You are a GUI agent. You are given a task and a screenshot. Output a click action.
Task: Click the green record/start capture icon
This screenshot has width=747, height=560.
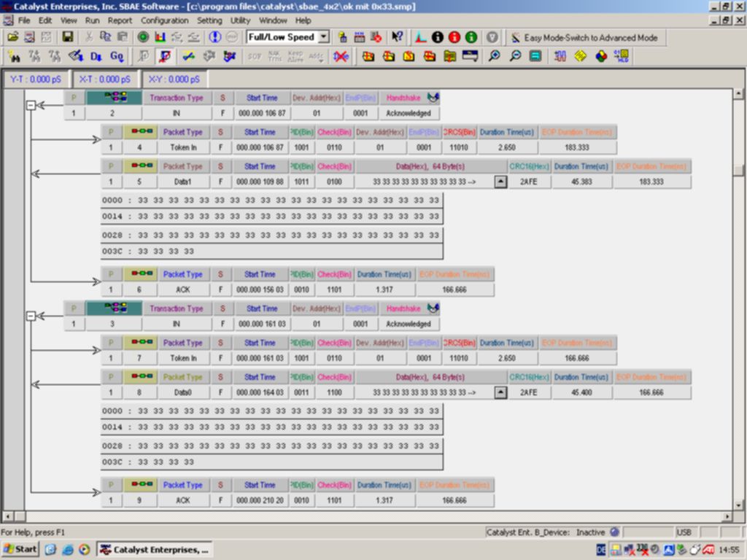coord(143,36)
